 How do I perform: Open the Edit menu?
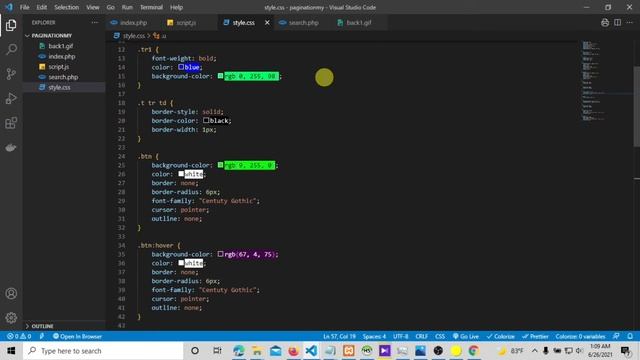click(x=42, y=7)
